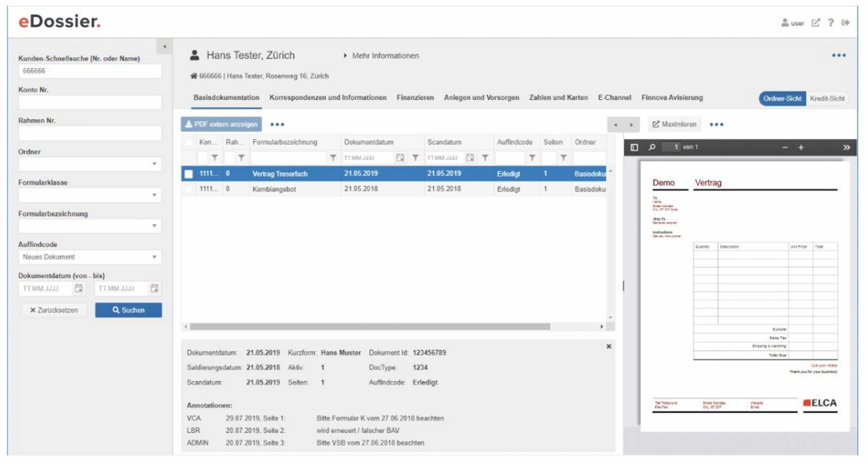This screenshot has height=464, width=868.
Task: Switch to Ordner-Sicht view
Action: pos(782,98)
